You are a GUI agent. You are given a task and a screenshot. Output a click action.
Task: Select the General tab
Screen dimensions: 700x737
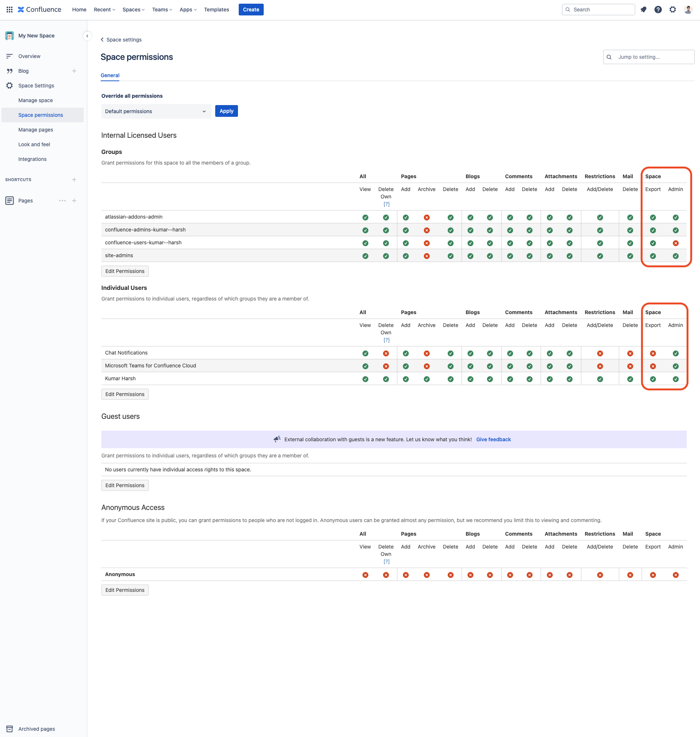(110, 75)
